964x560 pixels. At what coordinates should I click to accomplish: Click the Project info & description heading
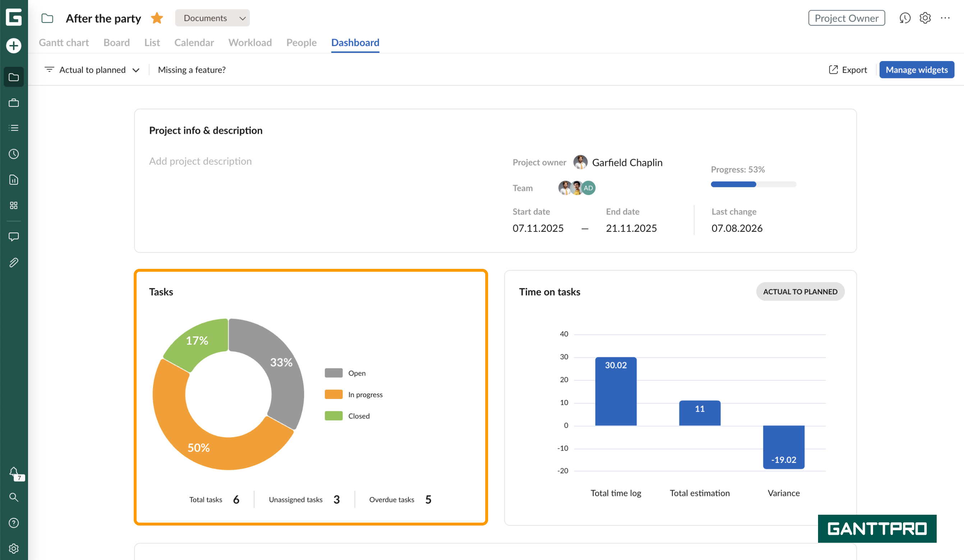point(206,130)
